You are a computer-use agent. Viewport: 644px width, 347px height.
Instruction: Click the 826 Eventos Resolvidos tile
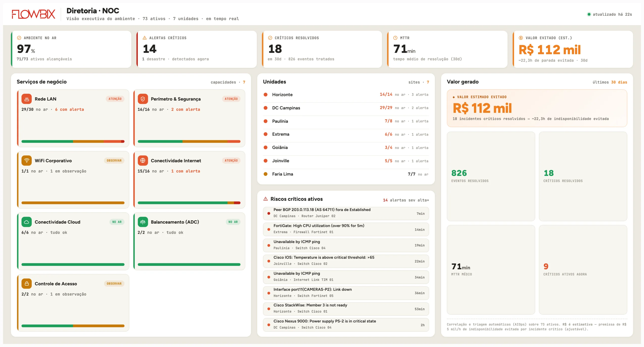[x=491, y=176]
